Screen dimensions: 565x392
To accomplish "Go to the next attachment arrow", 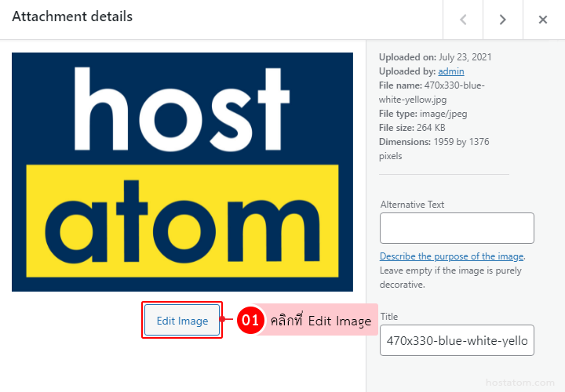I will [503, 20].
